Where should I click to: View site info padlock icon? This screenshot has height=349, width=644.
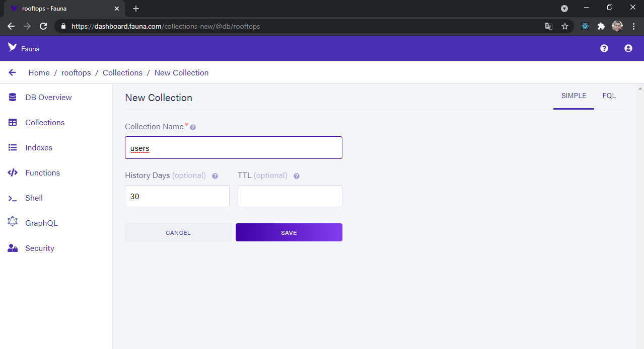63,26
